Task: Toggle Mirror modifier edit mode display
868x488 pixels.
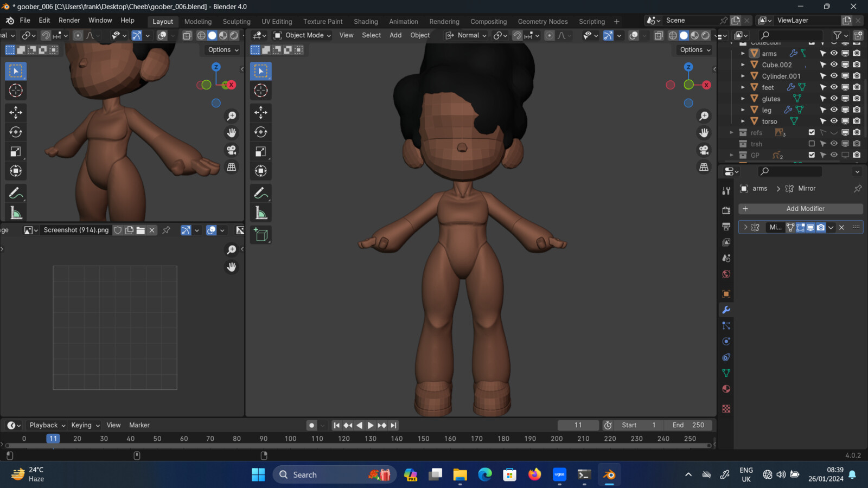Action: click(x=800, y=228)
